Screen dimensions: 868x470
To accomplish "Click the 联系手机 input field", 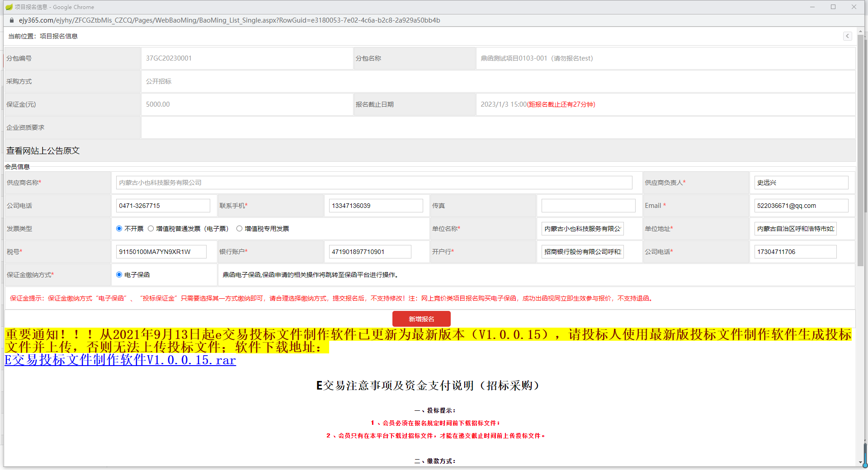I will 376,206.
